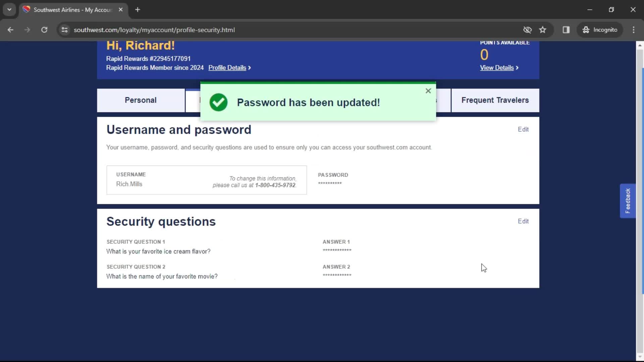The width and height of the screenshot is (644, 362).
Task: Click the browser tab list dropdown
Action: tap(9, 9)
